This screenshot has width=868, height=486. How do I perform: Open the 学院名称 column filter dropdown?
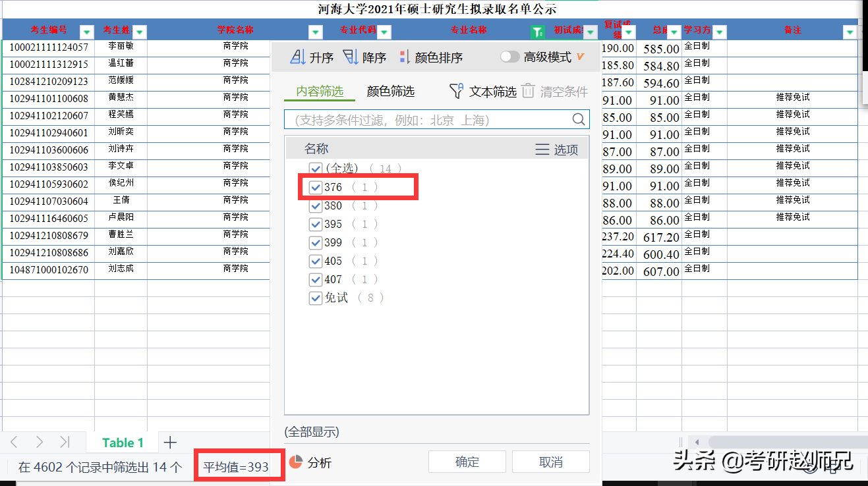pyautogui.click(x=314, y=30)
